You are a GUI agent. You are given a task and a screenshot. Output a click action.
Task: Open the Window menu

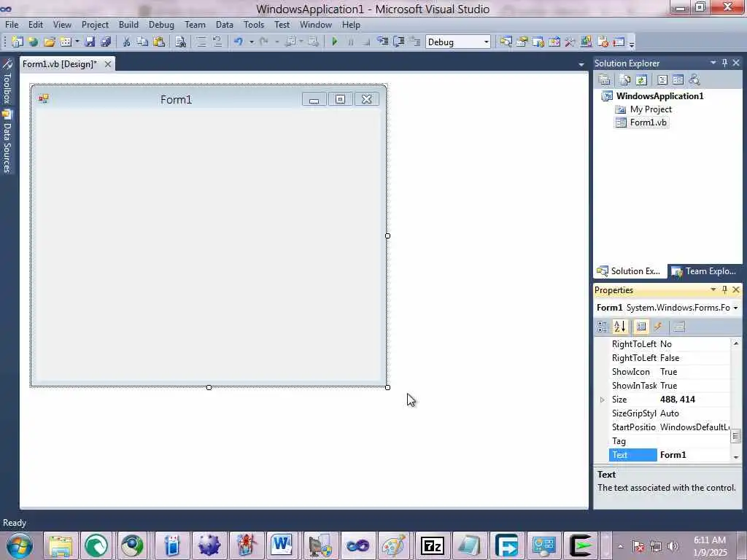pos(315,25)
